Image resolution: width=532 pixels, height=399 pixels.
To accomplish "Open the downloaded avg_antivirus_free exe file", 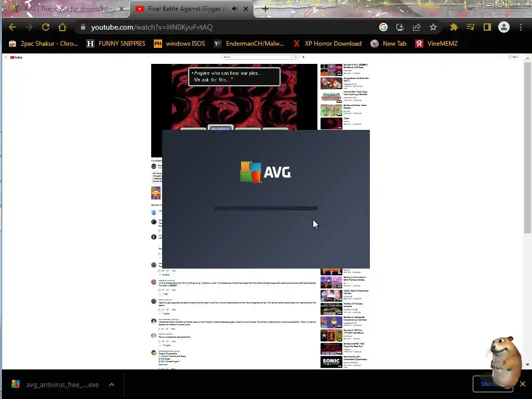I will (x=56, y=384).
